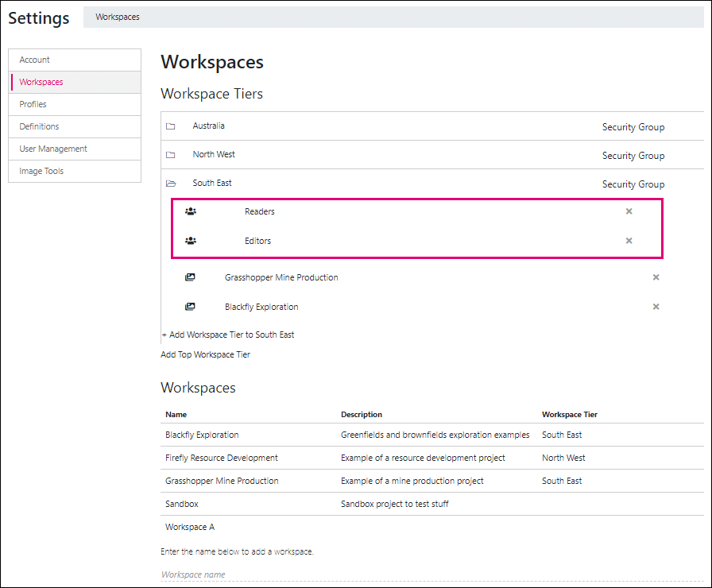Add Workspace Tier to South East
The image size is (712, 588).
tap(228, 335)
